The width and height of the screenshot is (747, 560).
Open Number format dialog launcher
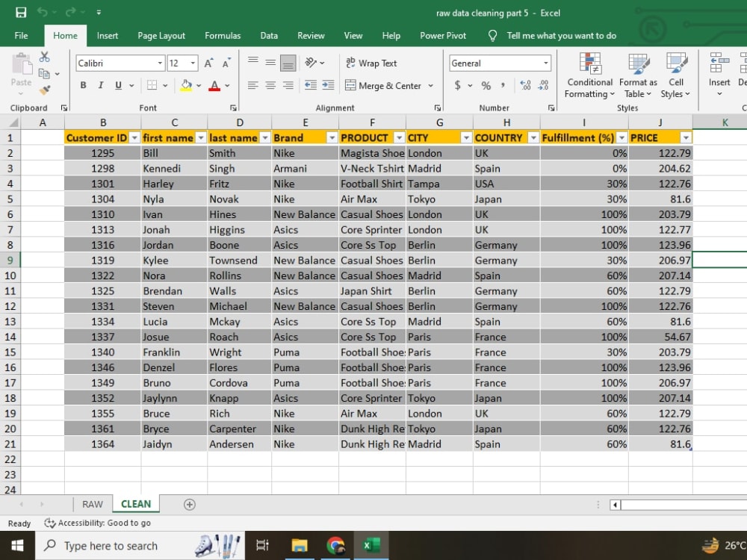pyautogui.click(x=551, y=108)
